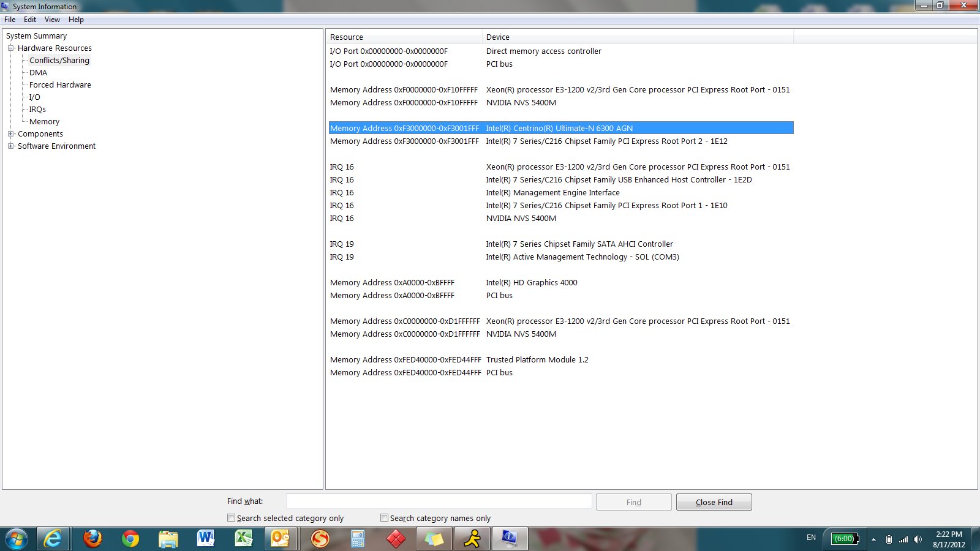Show hidden system tray icons arrow

[873, 539]
